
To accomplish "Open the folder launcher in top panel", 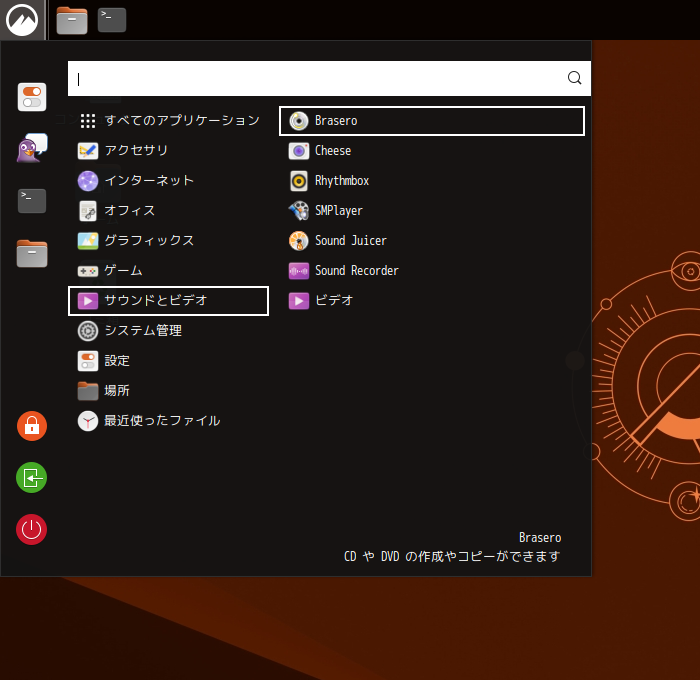I will (72, 21).
